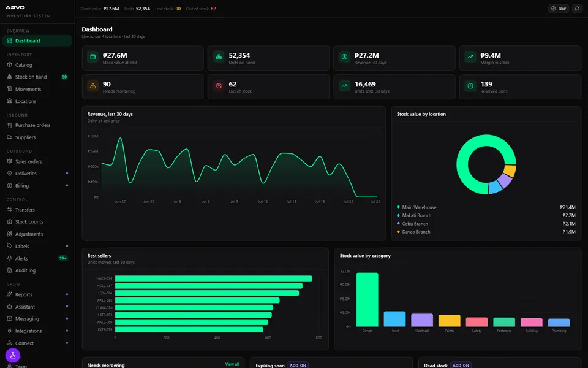Click the Transfers arrows icon
588x368 pixels.
click(x=10, y=210)
